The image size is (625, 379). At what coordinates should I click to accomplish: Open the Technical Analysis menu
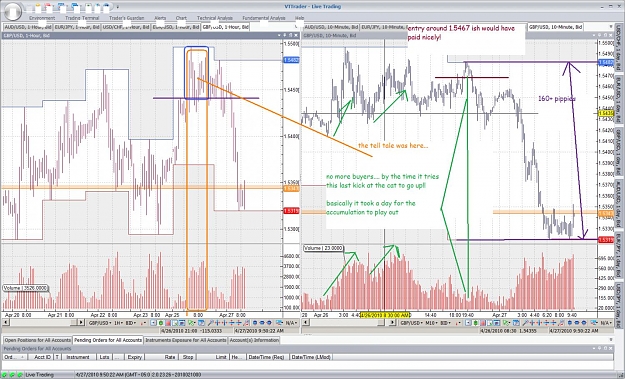pos(214,18)
